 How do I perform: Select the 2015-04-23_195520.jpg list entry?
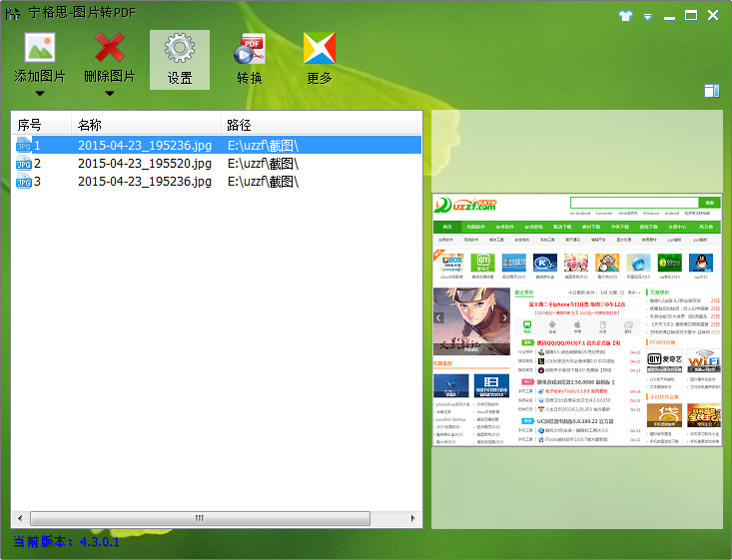145,164
